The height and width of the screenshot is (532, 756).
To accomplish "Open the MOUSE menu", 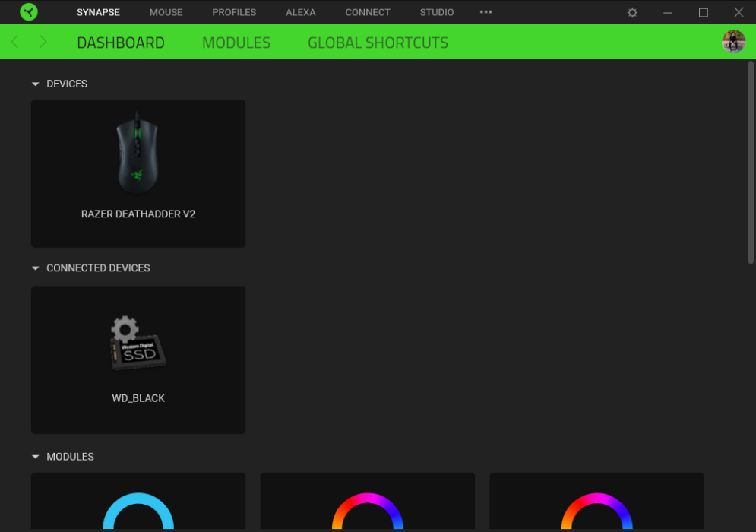I will 166,12.
